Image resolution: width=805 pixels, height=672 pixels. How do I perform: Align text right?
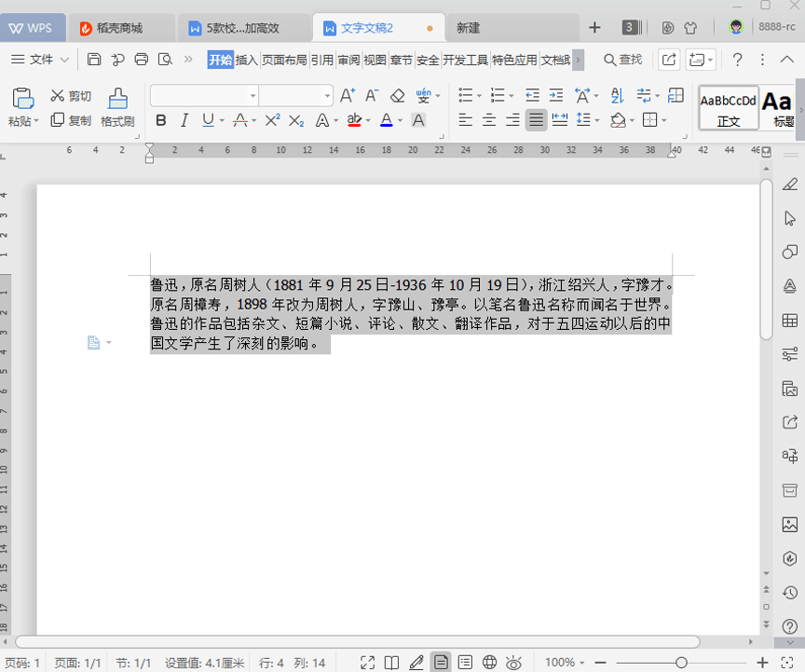[x=512, y=121]
